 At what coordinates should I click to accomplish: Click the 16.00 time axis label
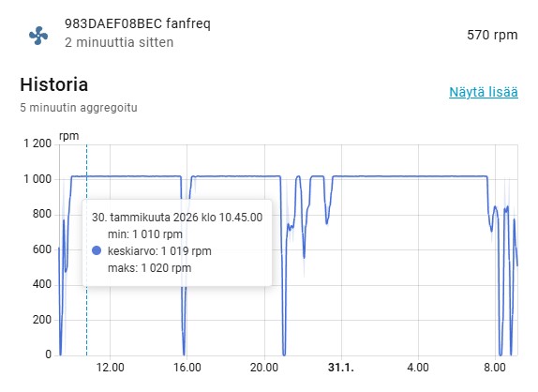pos(187,368)
